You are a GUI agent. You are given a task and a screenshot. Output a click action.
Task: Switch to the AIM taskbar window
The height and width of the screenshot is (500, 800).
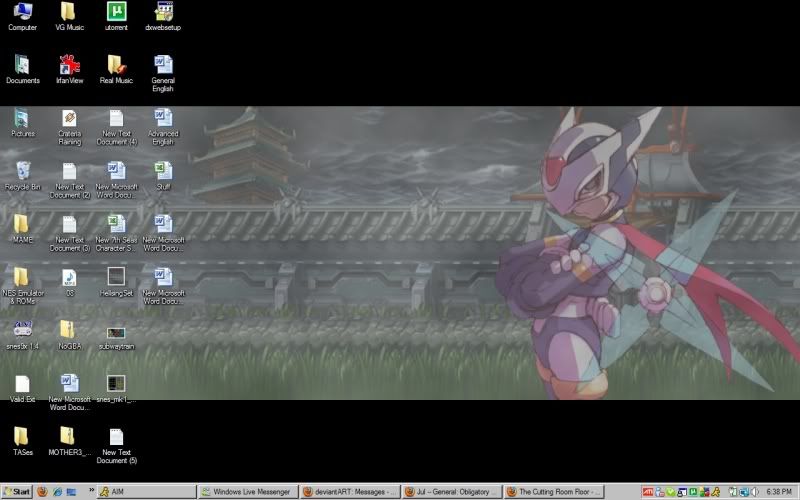coord(145,492)
